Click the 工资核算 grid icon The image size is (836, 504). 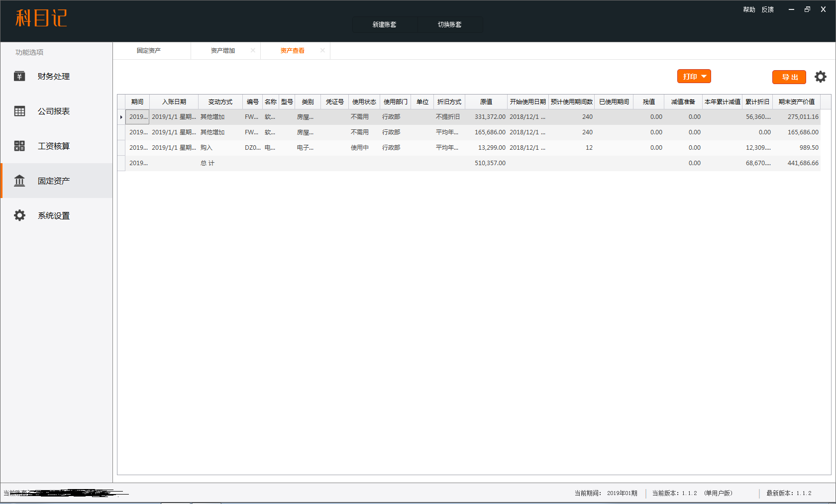point(19,146)
